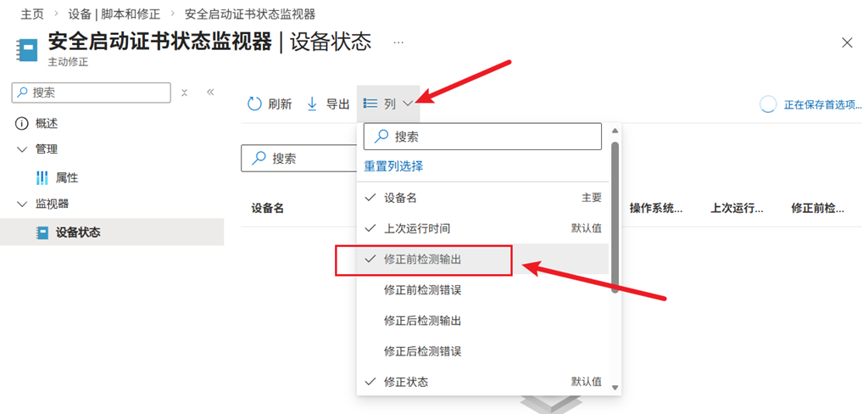Enable the 修正前检测错误 column
Image resolution: width=868 pixels, height=414 pixels.
click(422, 290)
